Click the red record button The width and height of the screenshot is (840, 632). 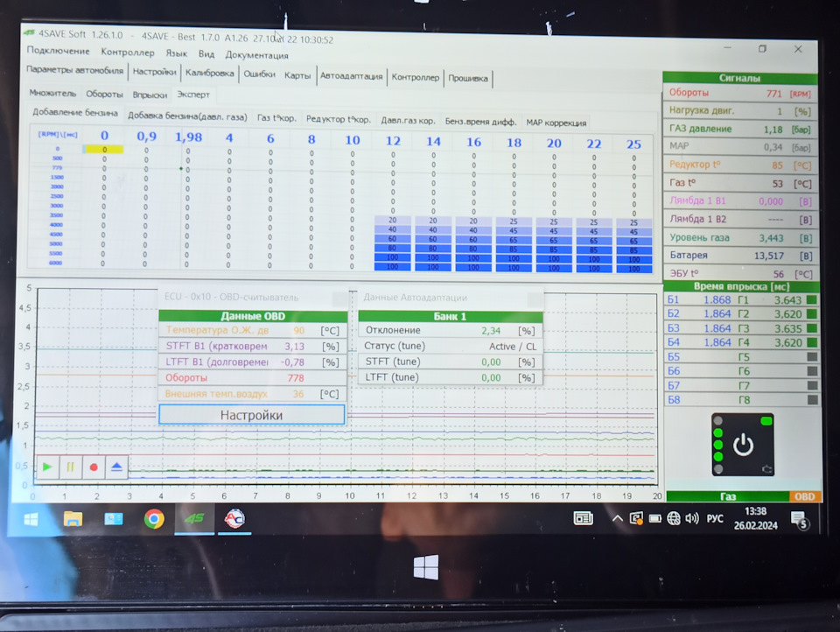pyautogui.click(x=94, y=467)
